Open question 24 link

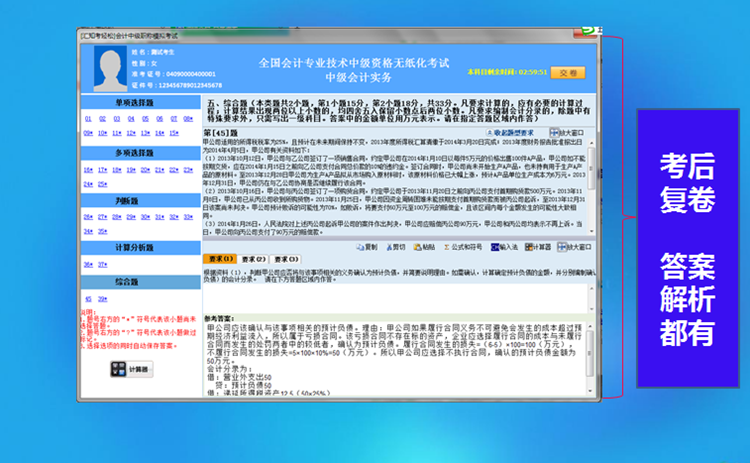click(x=88, y=184)
